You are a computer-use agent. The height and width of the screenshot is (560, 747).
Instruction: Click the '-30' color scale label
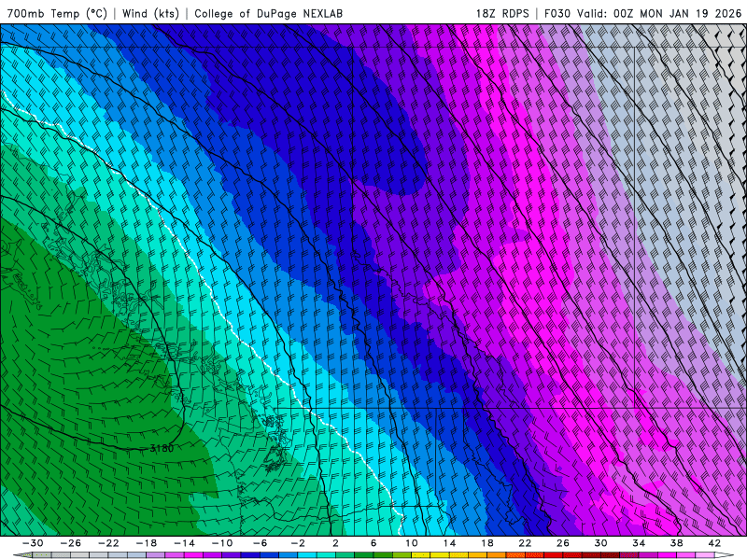(x=33, y=543)
